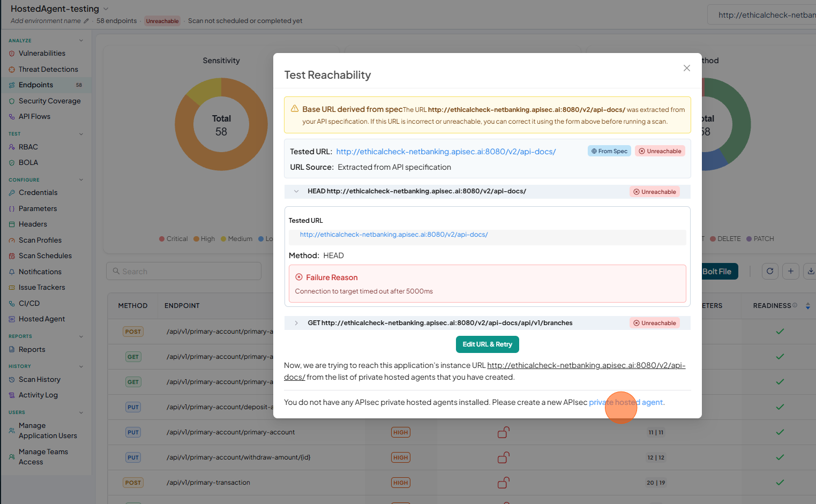Click the endpoints search field
Screen dimensions: 816x504
click(184, 271)
